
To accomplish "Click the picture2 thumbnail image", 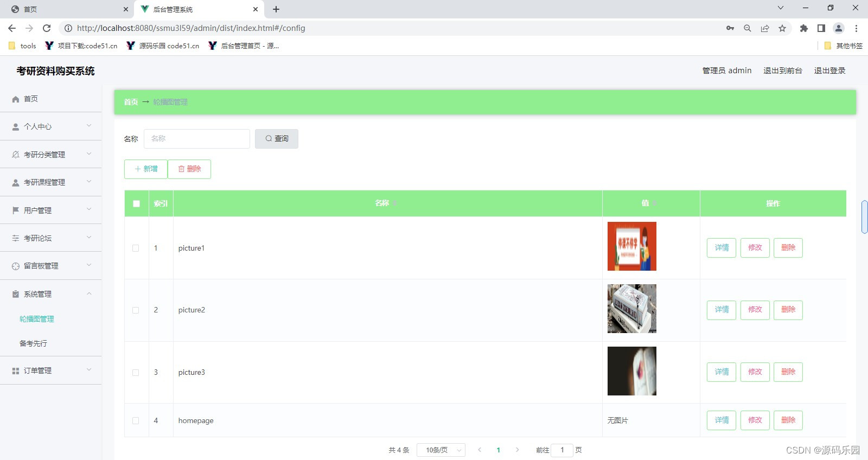I will coord(632,309).
